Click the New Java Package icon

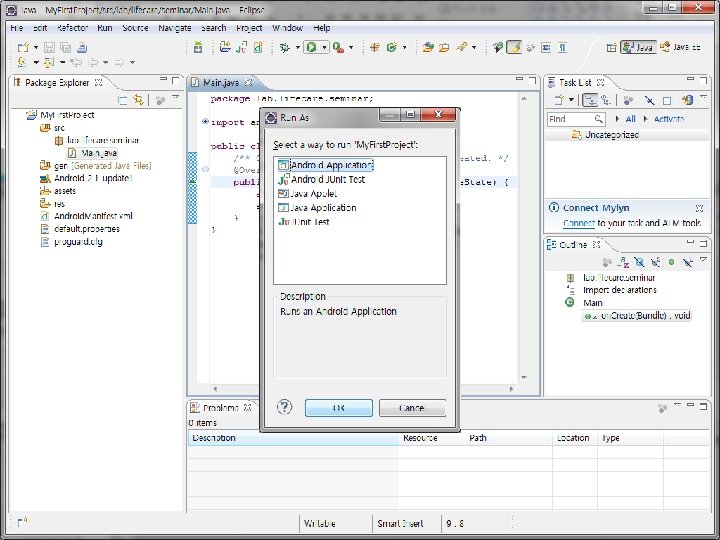[x=375, y=47]
